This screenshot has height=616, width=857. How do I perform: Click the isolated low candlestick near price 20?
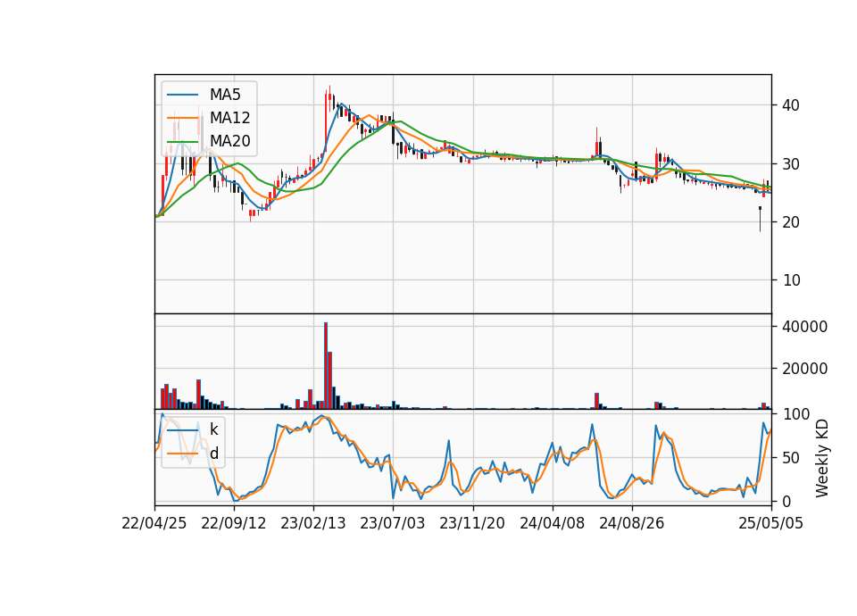coord(760,220)
